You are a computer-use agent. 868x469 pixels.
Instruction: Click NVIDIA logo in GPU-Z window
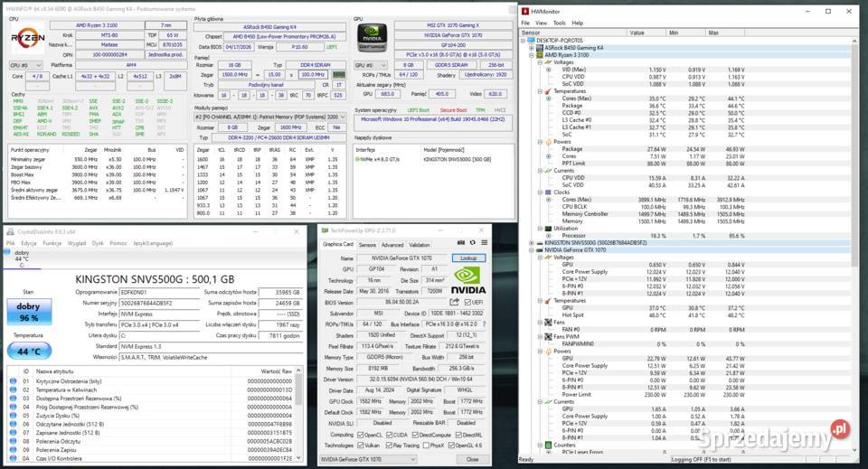(467, 280)
